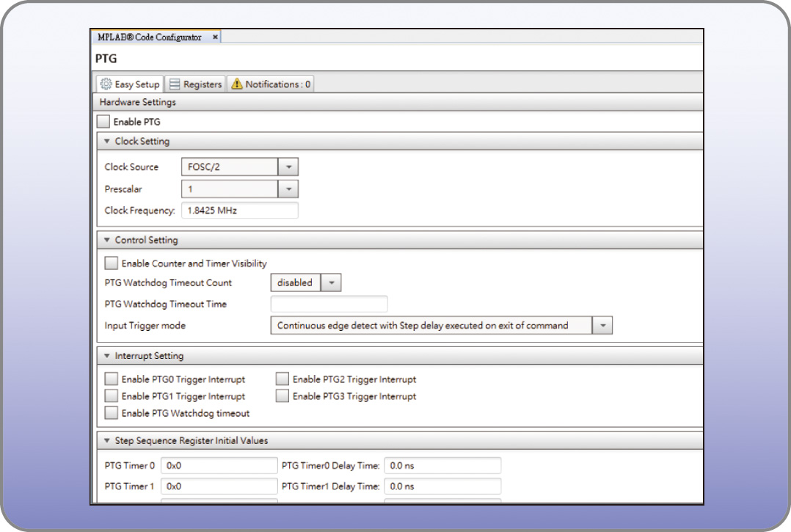Click the Notifications warning triangle icon
This screenshot has height=532, width=791.
click(236, 84)
